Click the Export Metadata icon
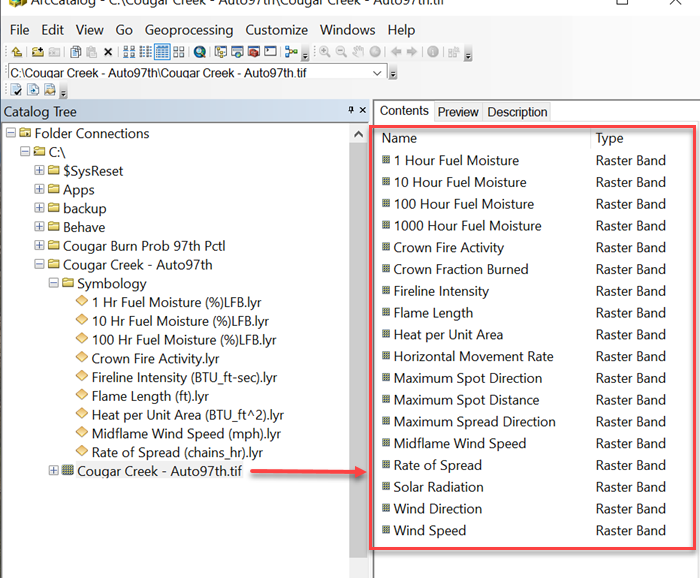700x578 pixels. coord(33,90)
